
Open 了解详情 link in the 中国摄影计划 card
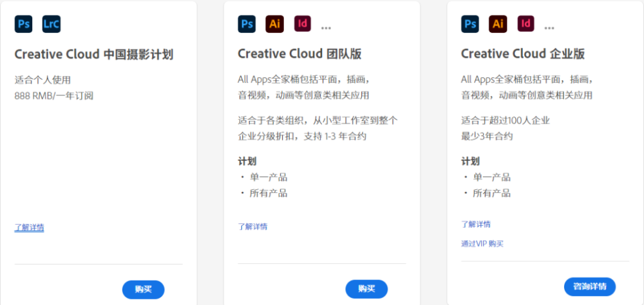pyautogui.click(x=29, y=227)
